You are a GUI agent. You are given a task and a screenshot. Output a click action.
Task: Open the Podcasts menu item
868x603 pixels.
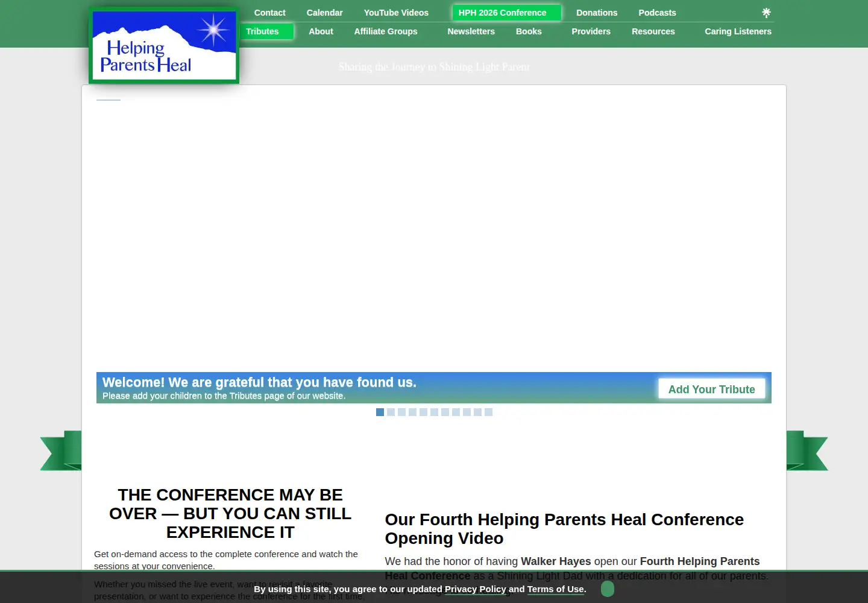click(657, 13)
